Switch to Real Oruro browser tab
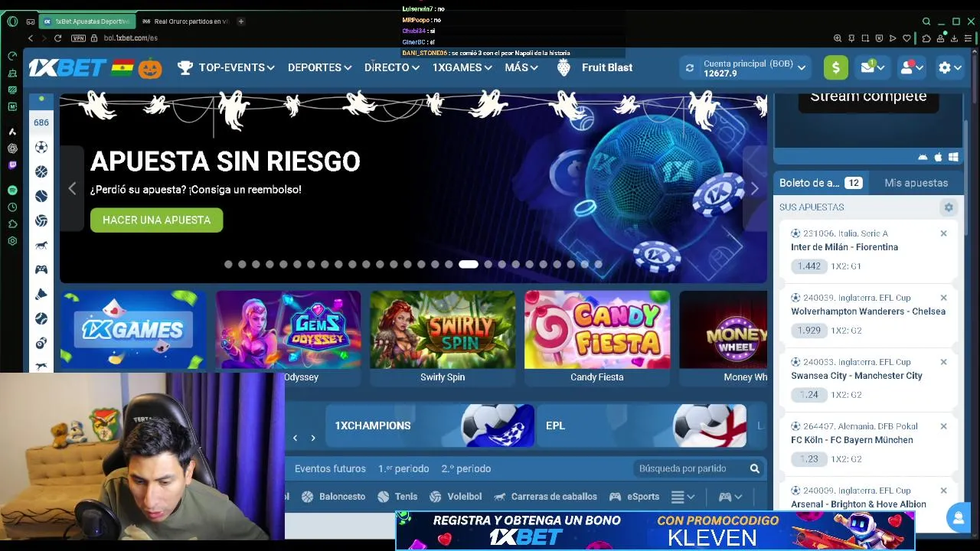Image resolution: width=980 pixels, height=551 pixels. pyautogui.click(x=185, y=21)
